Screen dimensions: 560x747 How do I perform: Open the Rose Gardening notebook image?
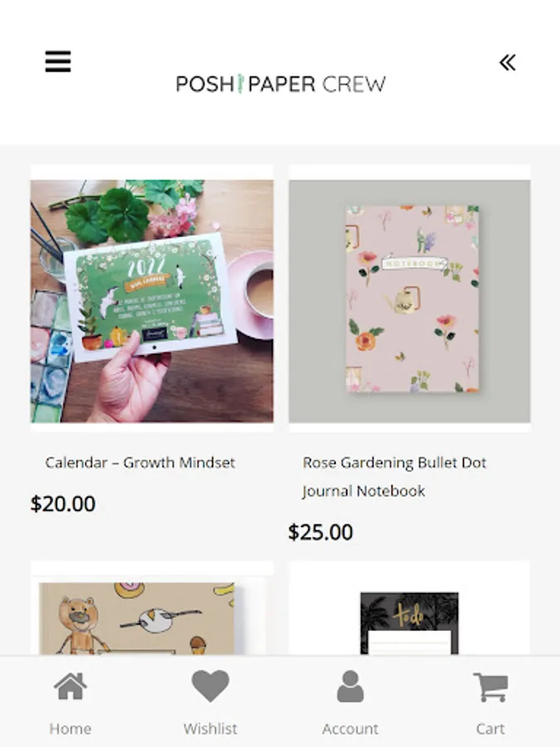410,301
